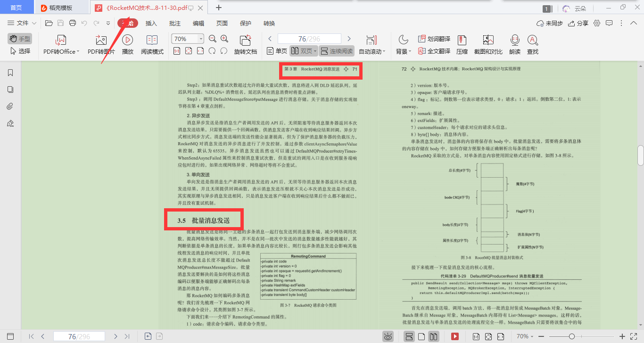
Task: Switch to the 首页 tab
Action: tap(16, 8)
